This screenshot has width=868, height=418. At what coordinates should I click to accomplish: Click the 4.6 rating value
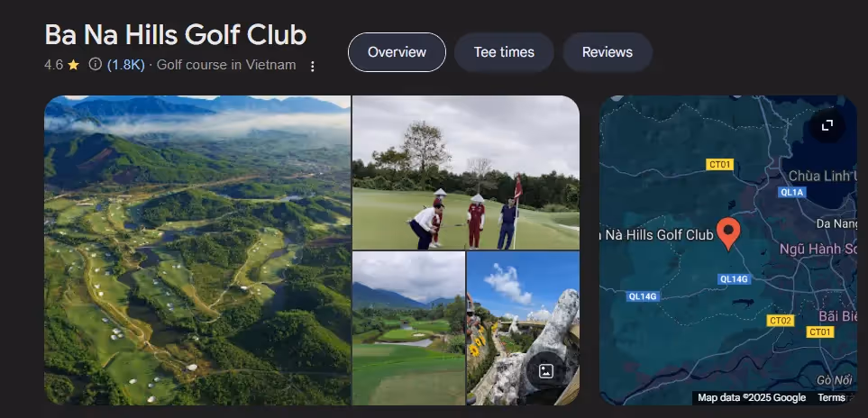coord(54,65)
